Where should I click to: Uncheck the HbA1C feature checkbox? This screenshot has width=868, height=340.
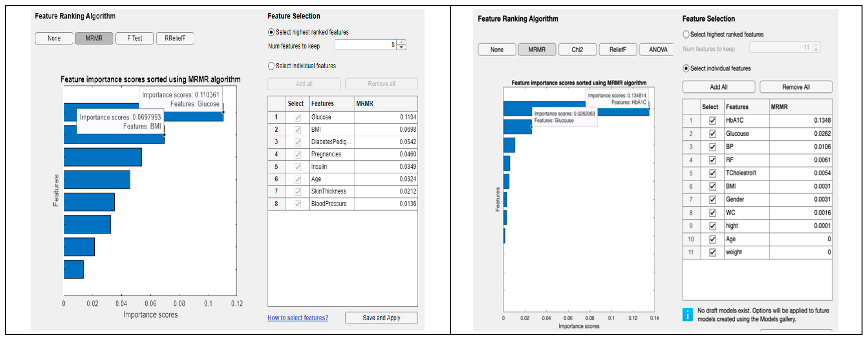tap(712, 120)
